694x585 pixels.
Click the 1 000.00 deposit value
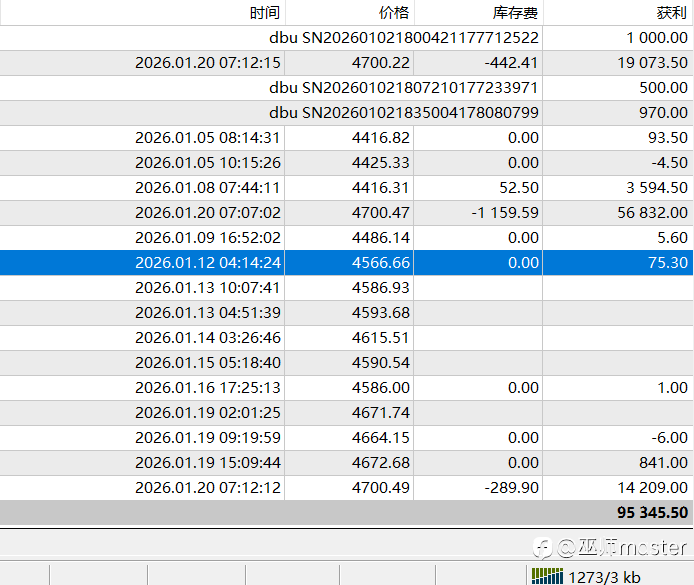pyautogui.click(x=657, y=38)
